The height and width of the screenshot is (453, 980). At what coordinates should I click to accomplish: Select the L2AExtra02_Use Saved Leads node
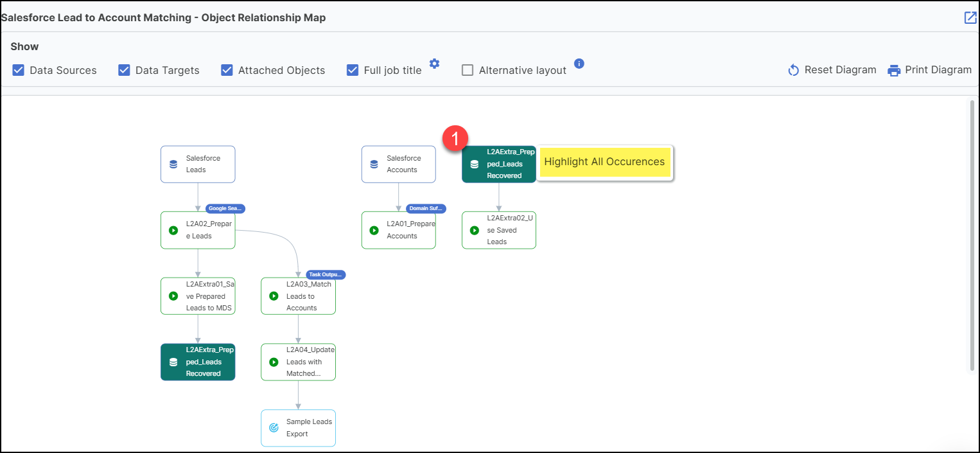pyautogui.click(x=499, y=230)
